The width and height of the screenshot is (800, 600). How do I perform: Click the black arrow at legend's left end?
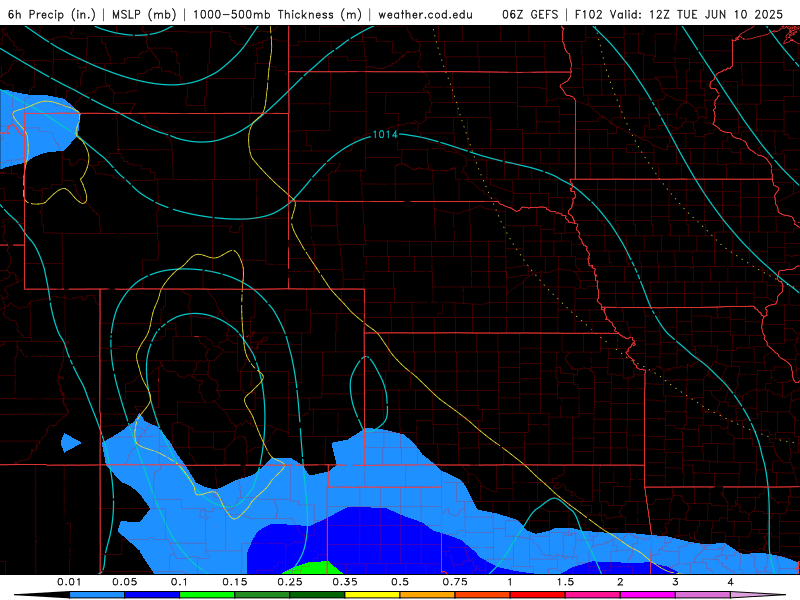tap(42, 595)
